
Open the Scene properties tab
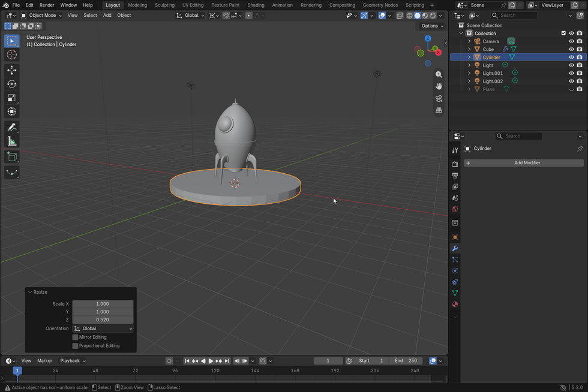(x=455, y=198)
